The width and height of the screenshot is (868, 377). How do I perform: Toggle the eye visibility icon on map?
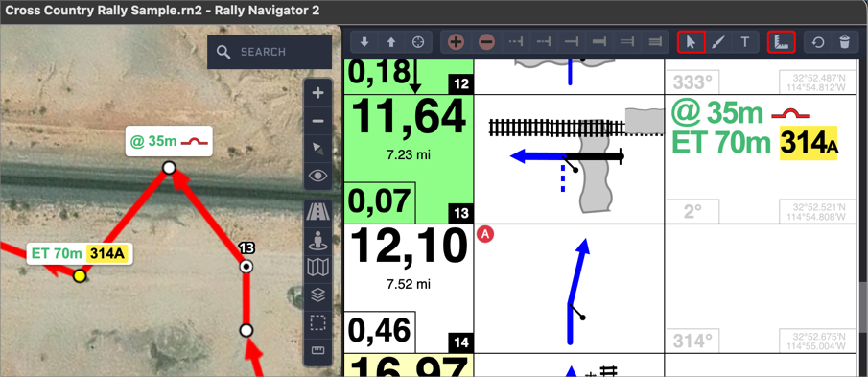317,177
